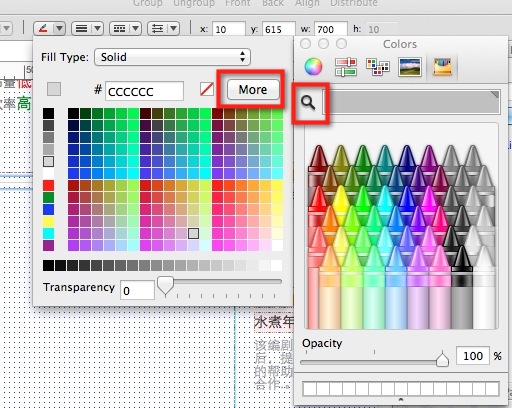Open the line width dropdown arrow
This screenshot has height=408, width=512.
97,29
